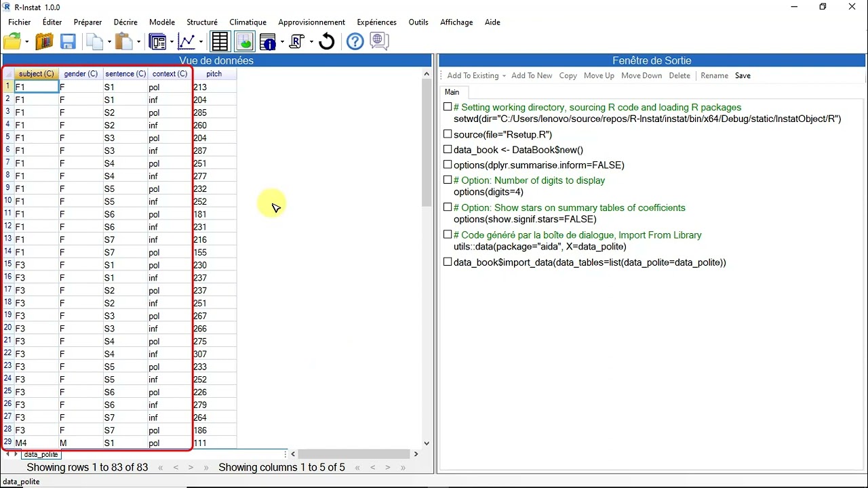868x488 pixels.
Task: Go to previous rows page arrow
Action: 176,468
